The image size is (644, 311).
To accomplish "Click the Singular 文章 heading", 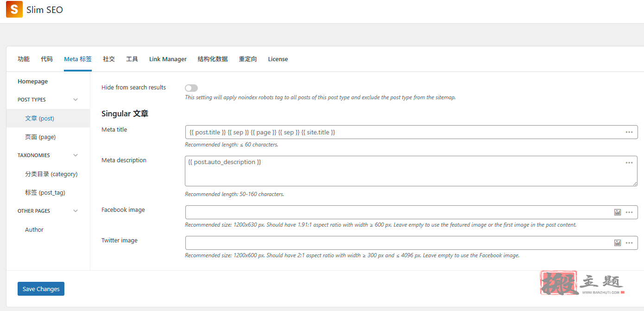I will 125,114.
